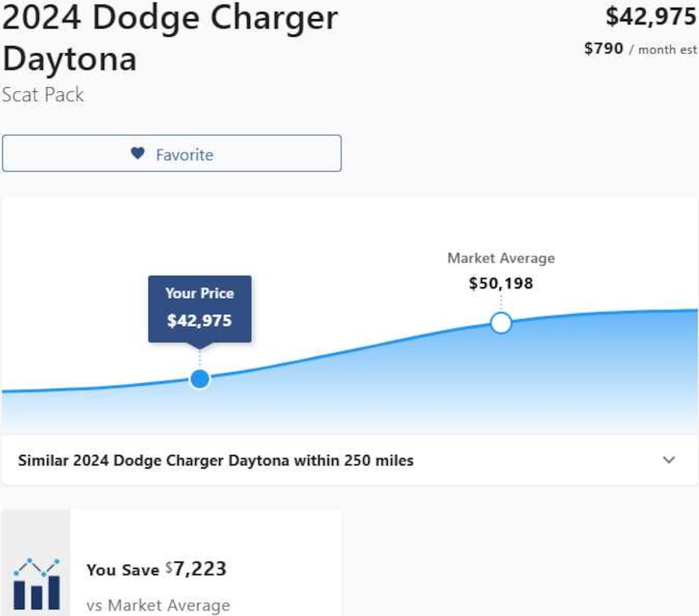Expand the similar vehicles chevron arrow
This screenshot has width=699, height=616.
[669, 460]
